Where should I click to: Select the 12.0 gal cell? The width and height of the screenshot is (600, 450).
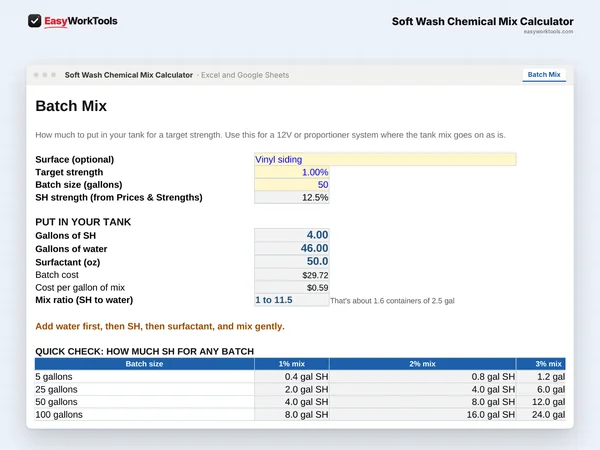coord(541,402)
